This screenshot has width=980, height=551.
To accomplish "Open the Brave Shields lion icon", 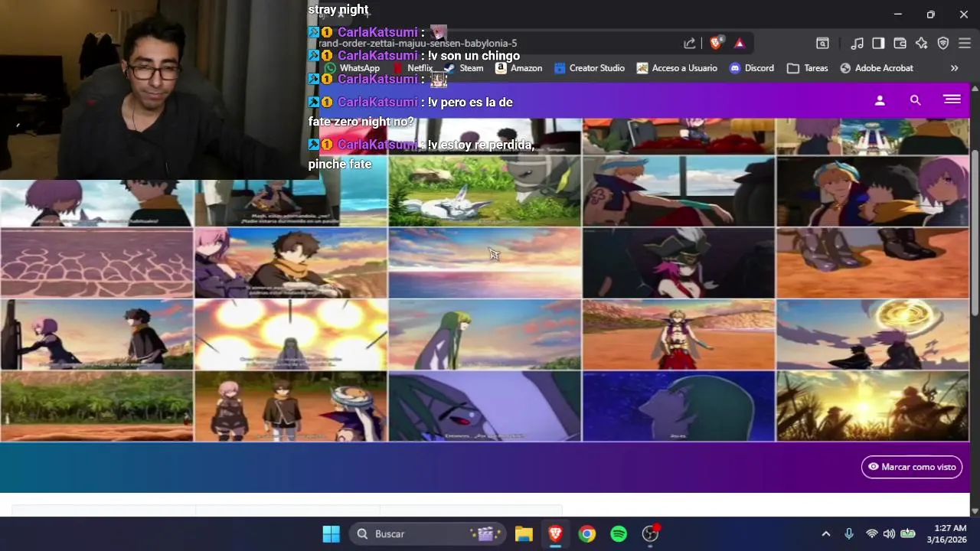I will 716,44.
